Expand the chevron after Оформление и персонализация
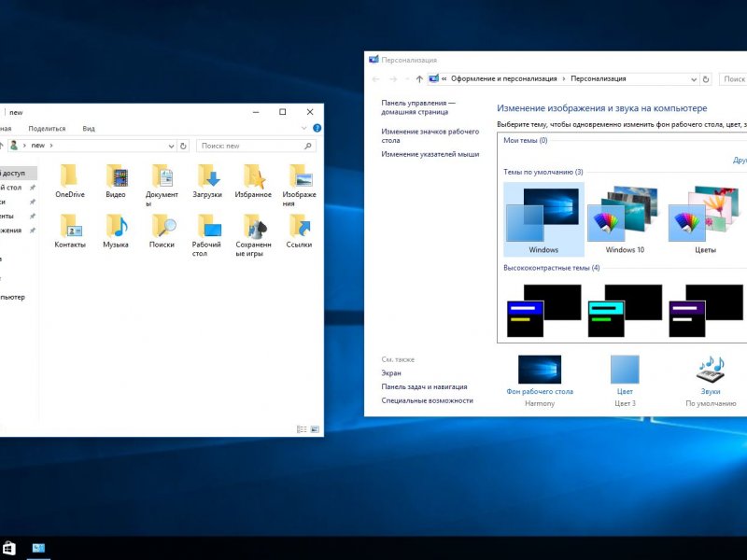The image size is (747, 560). (563, 78)
